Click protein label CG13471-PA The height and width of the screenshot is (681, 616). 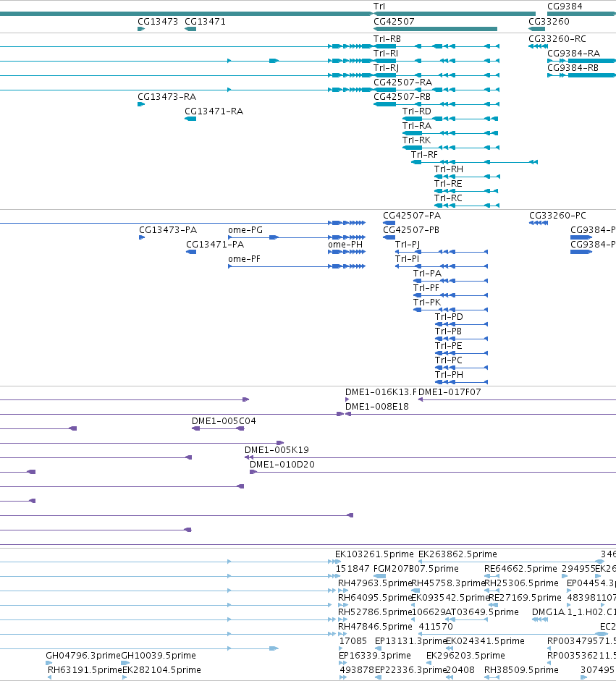pyautogui.click(x=214, y=244)
